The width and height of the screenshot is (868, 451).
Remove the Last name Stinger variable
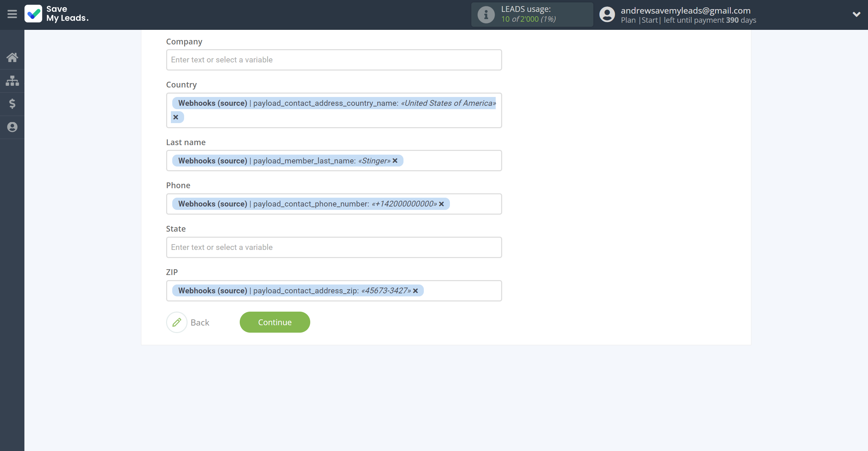(395, 161)
